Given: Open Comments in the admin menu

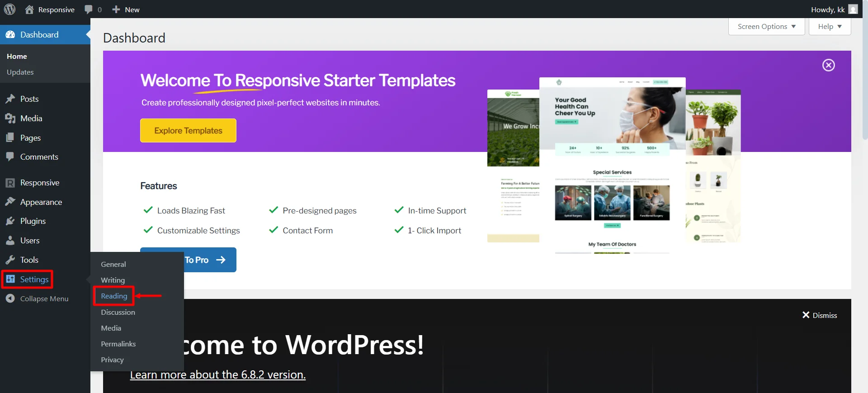Looking at the screenshot, I should click(x=39, y=157).
